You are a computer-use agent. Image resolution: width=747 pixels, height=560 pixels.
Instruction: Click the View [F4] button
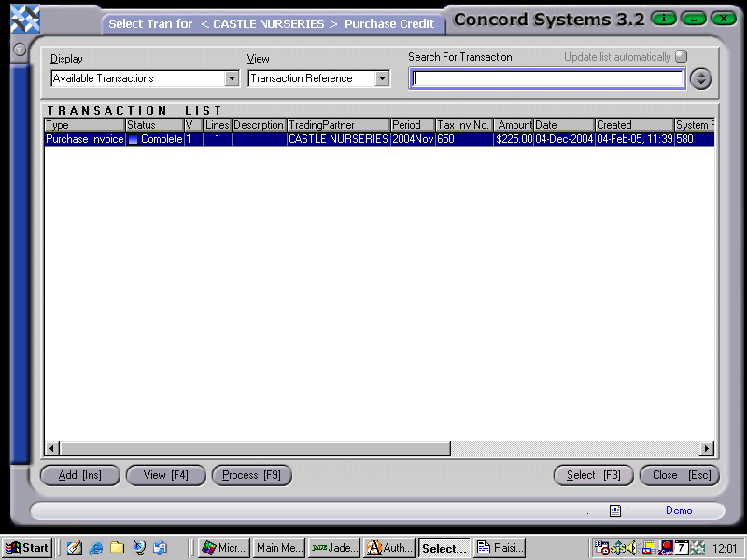(x=165, y=475)
